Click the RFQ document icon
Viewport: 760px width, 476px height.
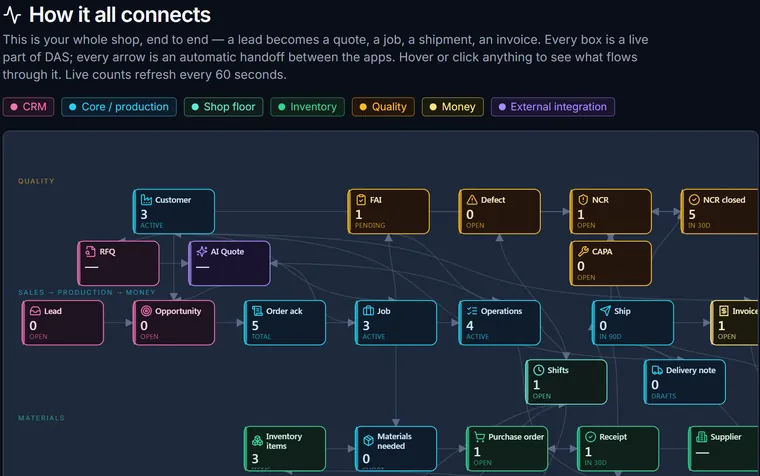90,252
